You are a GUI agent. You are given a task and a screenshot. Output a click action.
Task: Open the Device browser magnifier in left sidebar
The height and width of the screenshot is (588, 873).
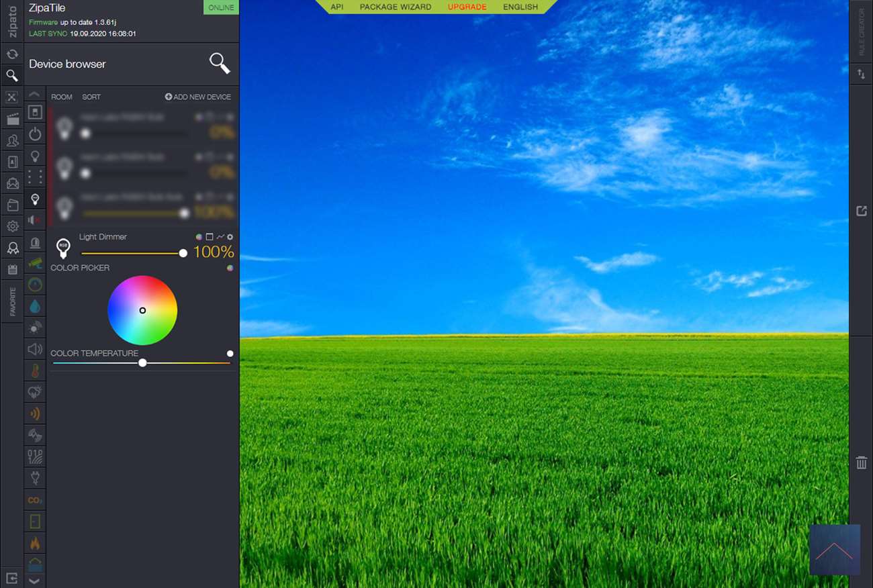(x=11, y=75)
